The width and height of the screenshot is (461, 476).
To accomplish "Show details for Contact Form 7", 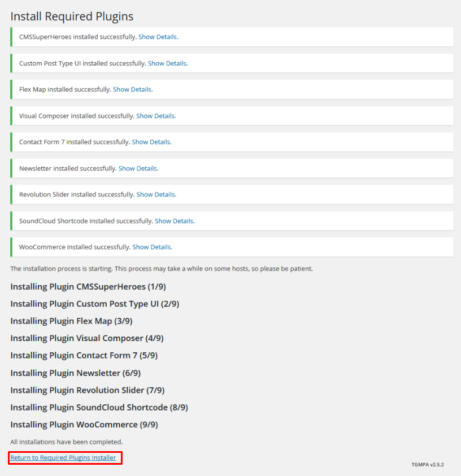I will pos(151,142).
